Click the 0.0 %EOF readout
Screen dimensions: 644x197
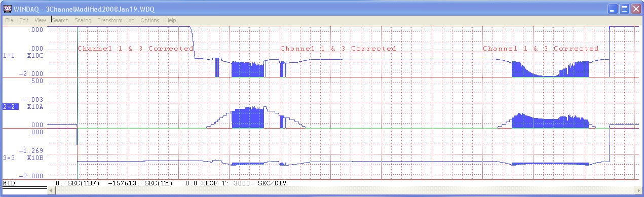coord(202,183)
